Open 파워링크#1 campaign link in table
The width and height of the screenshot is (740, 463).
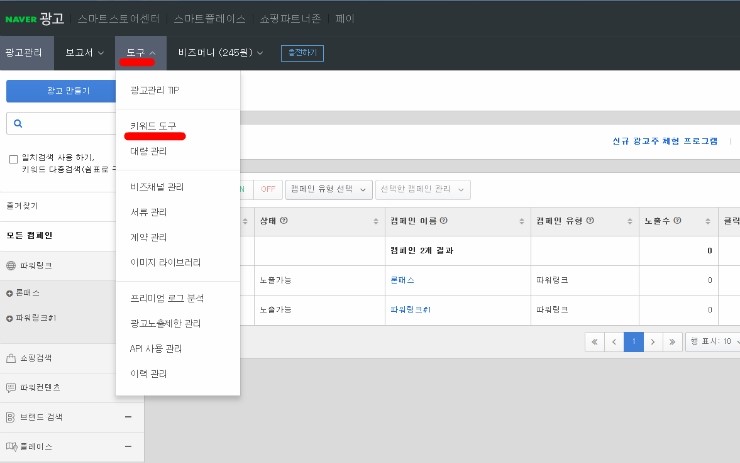(410, 310)
